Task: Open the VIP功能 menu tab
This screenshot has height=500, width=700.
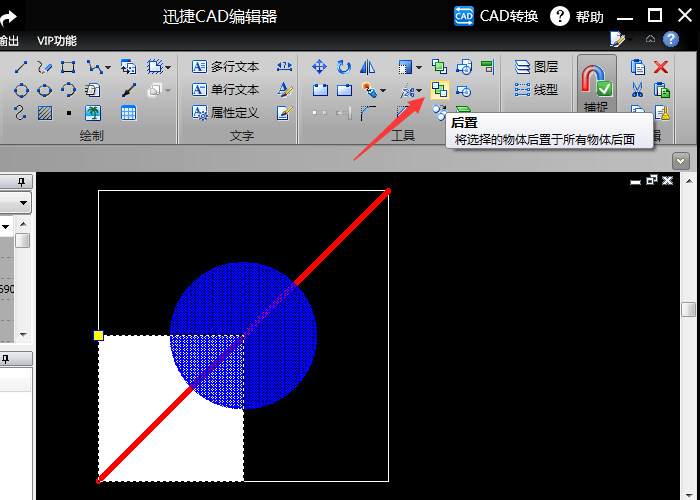Action: pyautogui.click(x=57, y=41)
